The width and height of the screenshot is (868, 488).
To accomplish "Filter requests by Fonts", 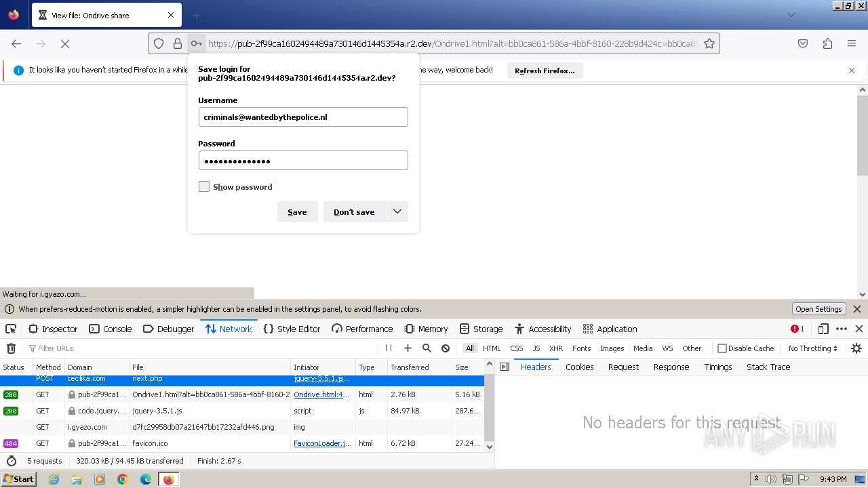I will coord(582,348).
